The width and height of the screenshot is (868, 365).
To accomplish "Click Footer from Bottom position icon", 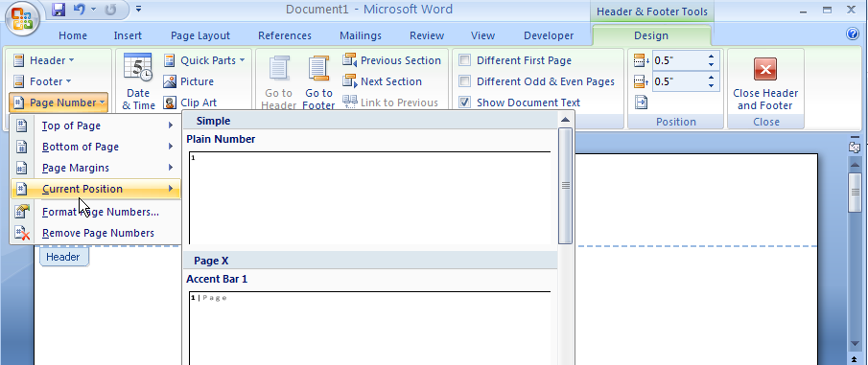I will 641,81.
